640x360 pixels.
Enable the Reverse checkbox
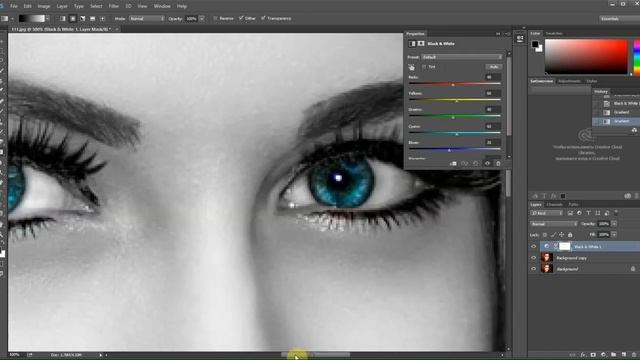[216, 18]
